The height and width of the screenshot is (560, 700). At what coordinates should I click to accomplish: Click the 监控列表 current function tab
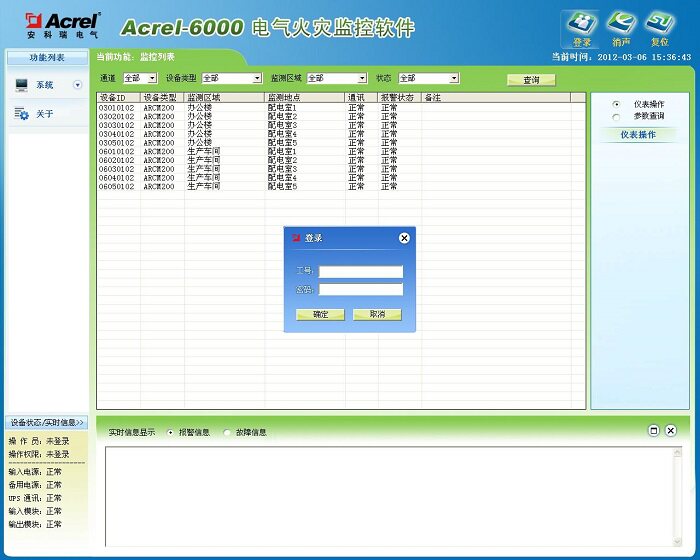(x=157, y=57)
